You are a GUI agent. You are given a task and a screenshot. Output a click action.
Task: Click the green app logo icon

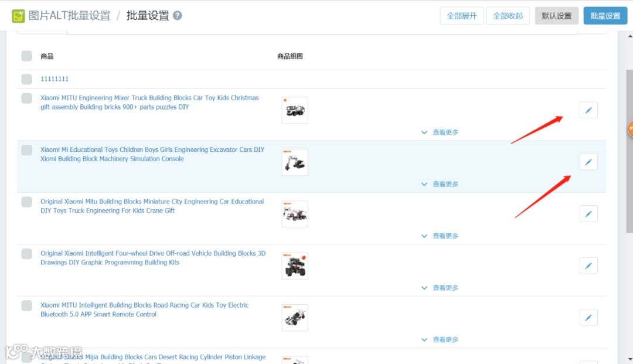tap(18, 16)
